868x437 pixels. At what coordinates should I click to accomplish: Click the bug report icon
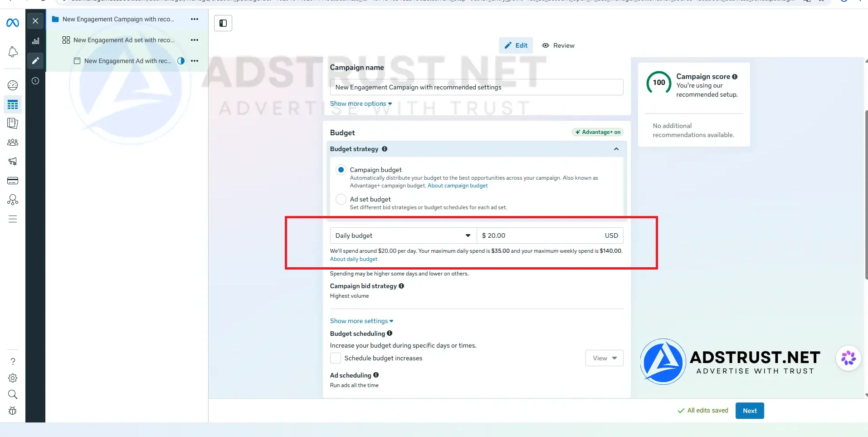tap(13, 411)
